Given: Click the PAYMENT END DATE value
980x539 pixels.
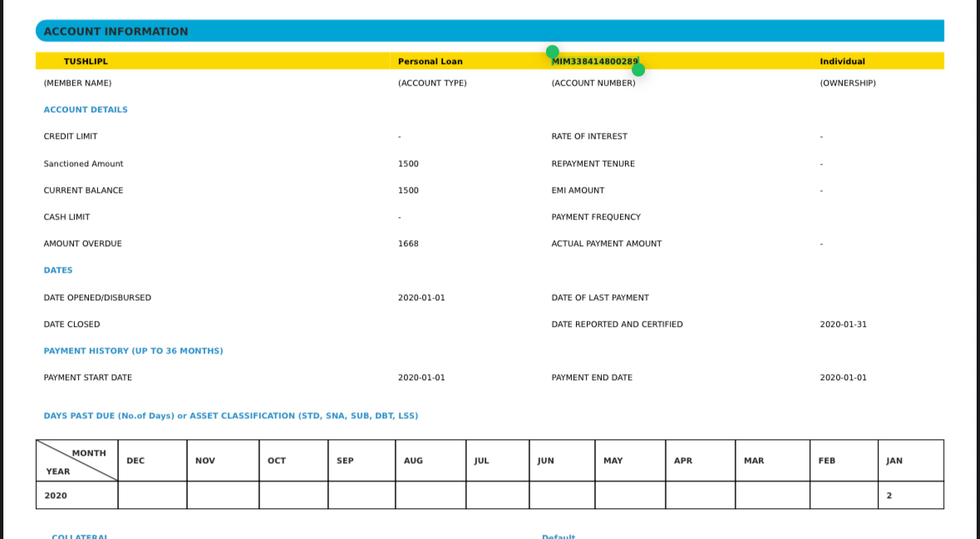Looking at the screenshot, I should [x=843, y=378].
